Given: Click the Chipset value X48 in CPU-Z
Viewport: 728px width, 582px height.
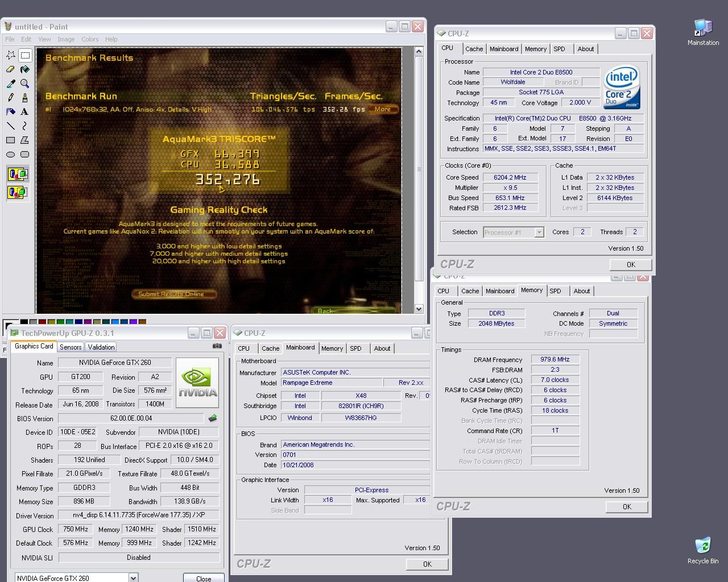Looking at the screenshot, I should [361, 396].
